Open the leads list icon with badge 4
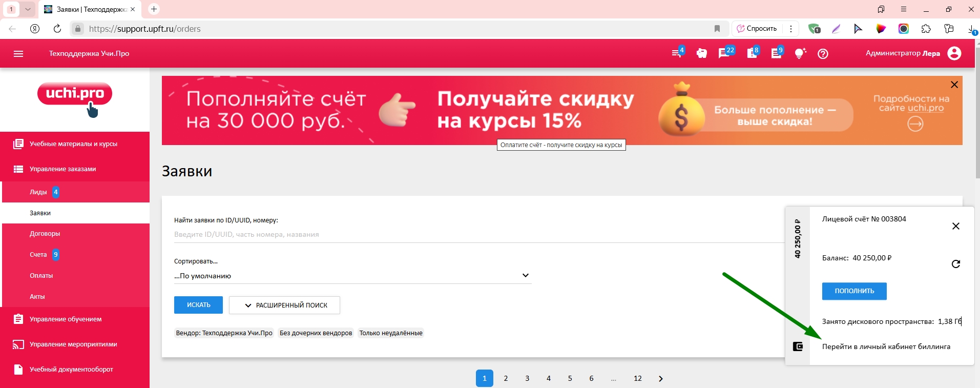Screen dimensions: 980x388 click(x=678, y=53)
